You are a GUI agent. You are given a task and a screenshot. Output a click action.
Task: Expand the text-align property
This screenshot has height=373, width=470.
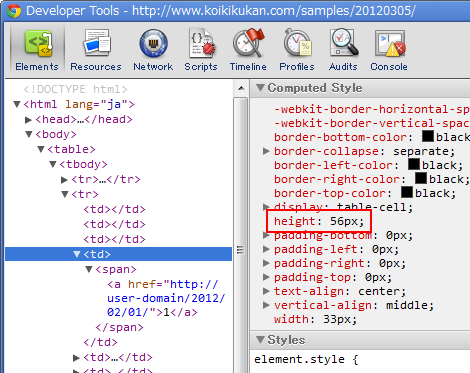[266, 291]
